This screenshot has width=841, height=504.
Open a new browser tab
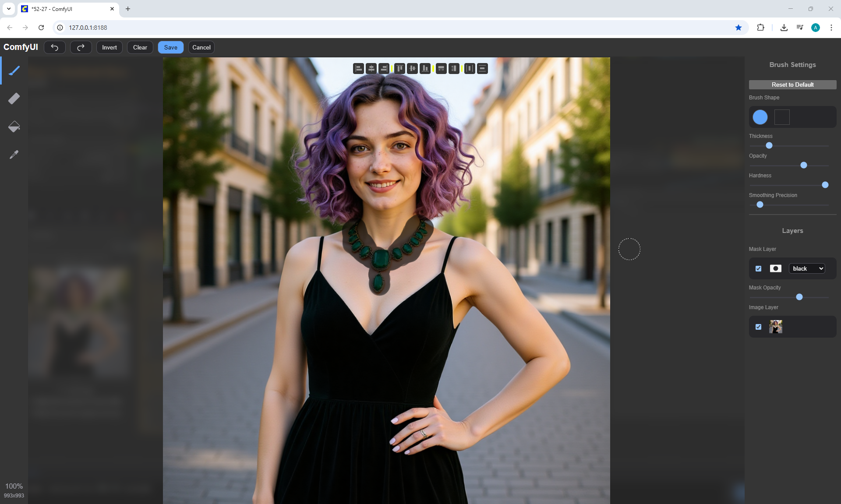(128, 9)
